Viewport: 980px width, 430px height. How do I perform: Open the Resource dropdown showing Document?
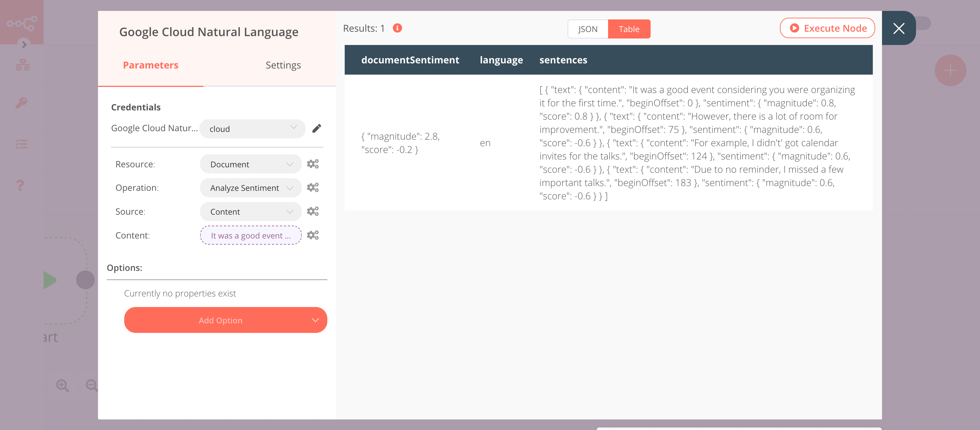coord(250,164)
